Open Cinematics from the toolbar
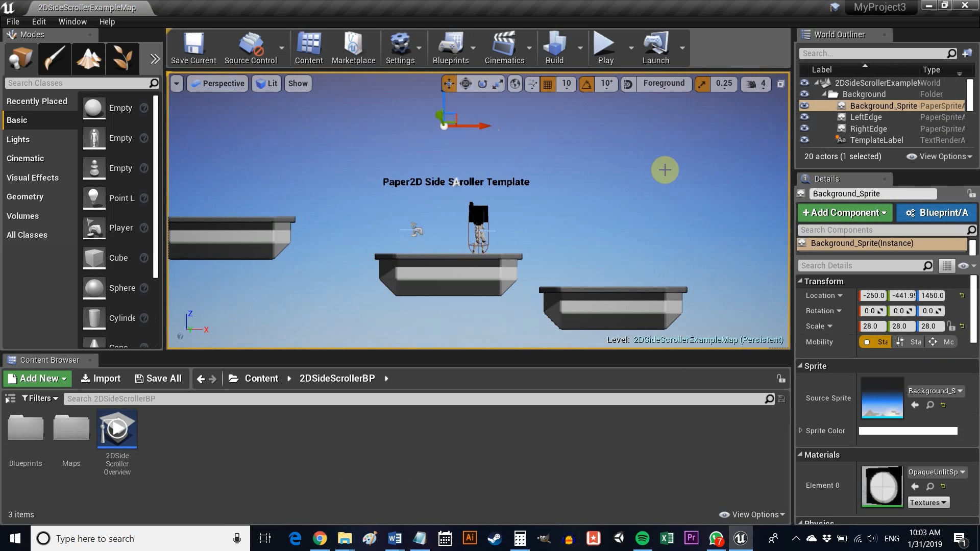Image resolution: width=980 pixels, height=551 pixels. click(x=504, y=48)
